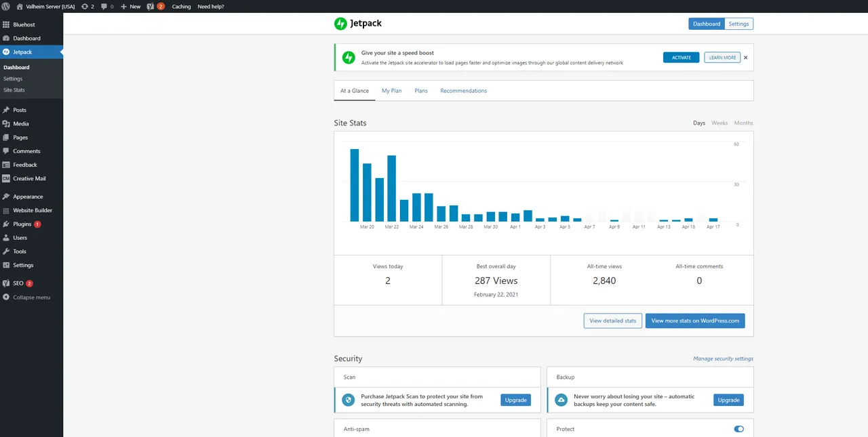Click the Bluehost grid icon in sidebar
This screenshot has width=868, height=437.
point(6,24)
